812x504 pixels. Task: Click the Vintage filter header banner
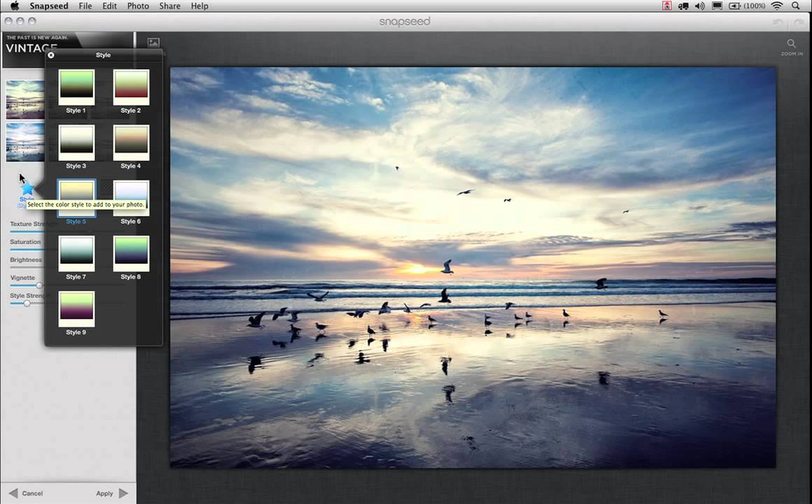click(67, 50)
